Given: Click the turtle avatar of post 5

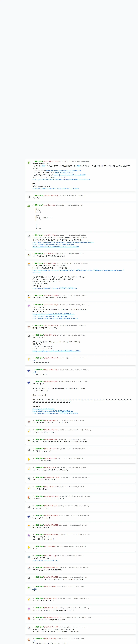Looking at the screenshot, I should pos(29,255).
